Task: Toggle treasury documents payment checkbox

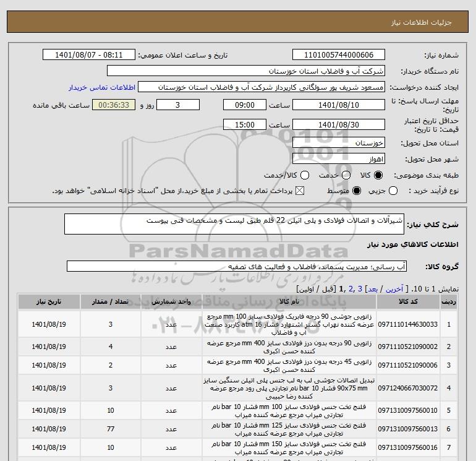Action: click(x=300, y=191)
